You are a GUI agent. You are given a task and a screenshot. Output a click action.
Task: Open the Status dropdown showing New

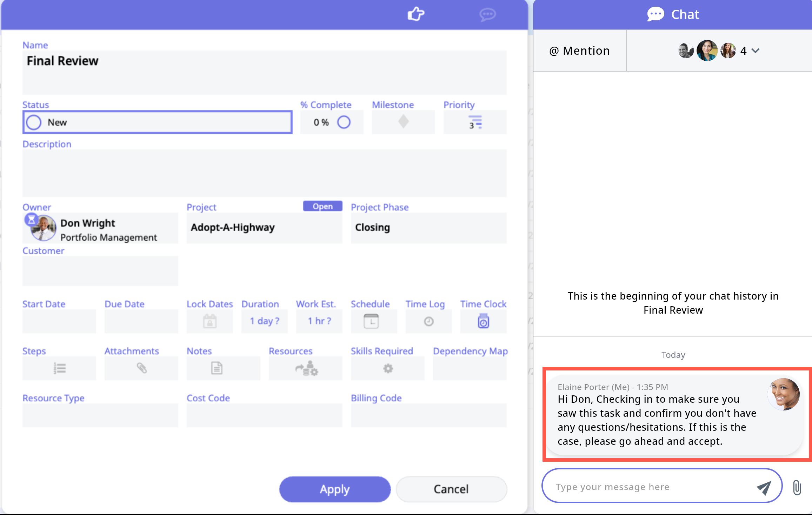point(157,122)
